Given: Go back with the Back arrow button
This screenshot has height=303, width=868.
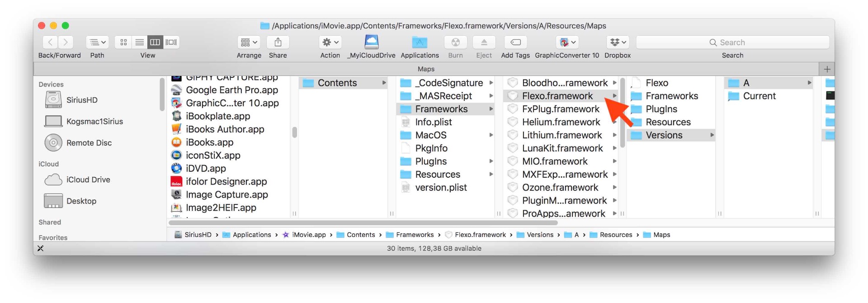Looking at the screenshot, I should click(50, 42).
